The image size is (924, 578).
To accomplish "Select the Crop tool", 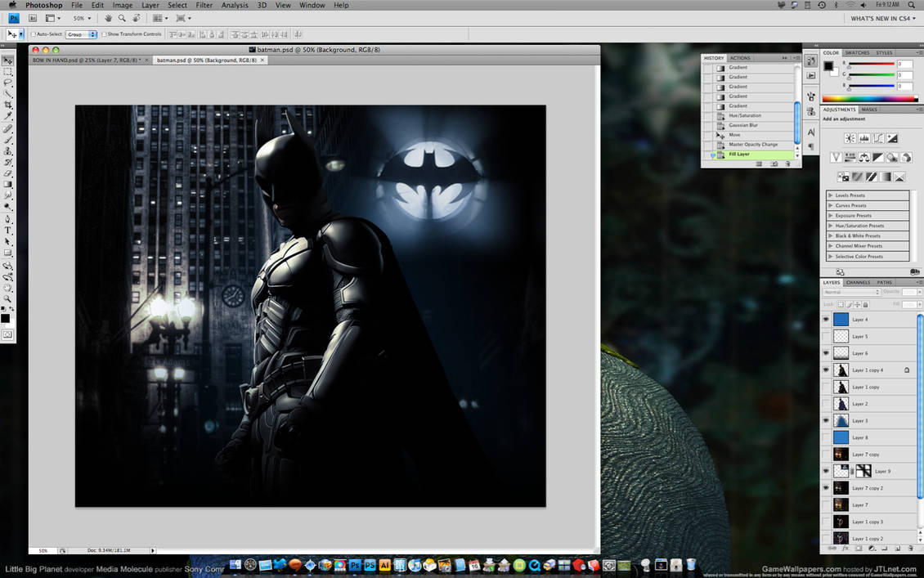I will [x=7, y=105].
